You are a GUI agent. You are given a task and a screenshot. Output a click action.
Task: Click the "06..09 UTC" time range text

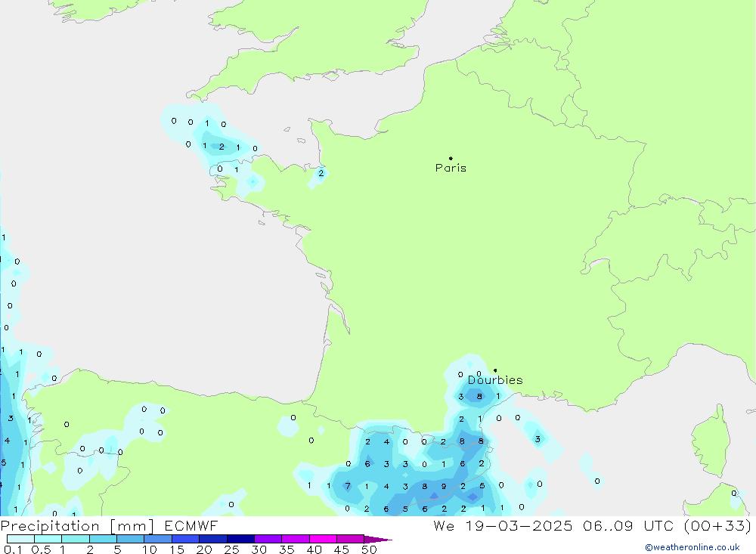pyautogui.click(x=627, y=525)
